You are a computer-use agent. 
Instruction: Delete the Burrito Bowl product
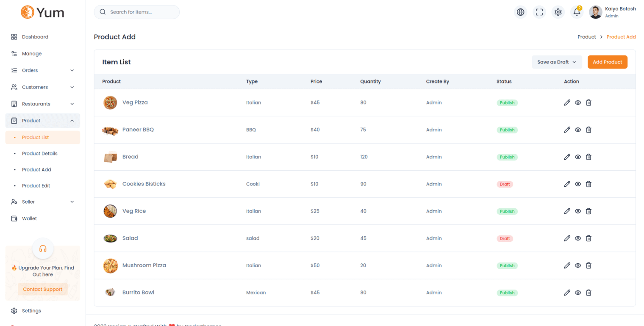coord(588,293)
